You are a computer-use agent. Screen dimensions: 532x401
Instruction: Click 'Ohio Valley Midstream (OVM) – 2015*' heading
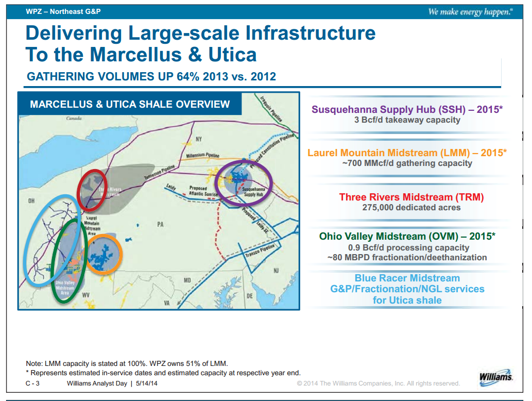click(407, 236)
